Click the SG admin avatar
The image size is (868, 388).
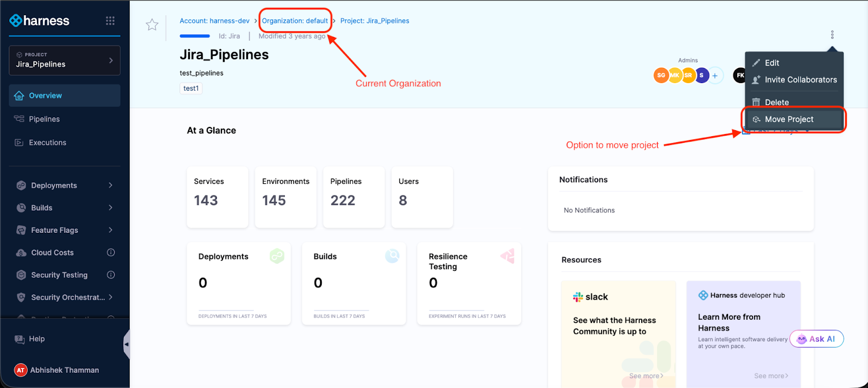click(661, 75)
